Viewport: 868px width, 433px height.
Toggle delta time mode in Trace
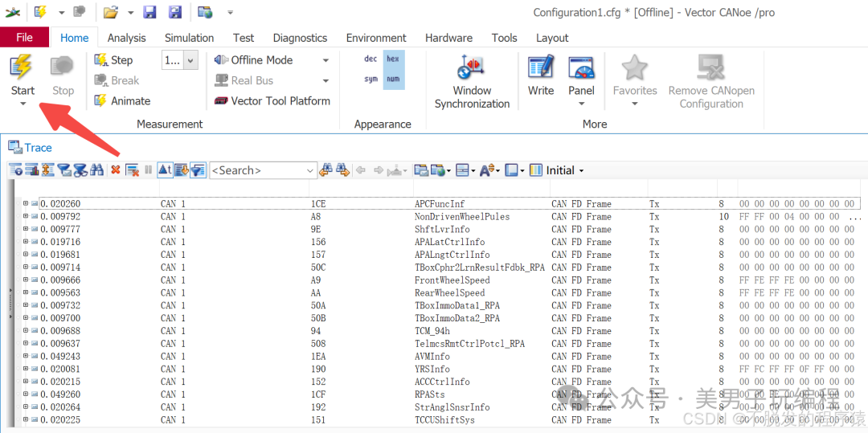(165, 170)
